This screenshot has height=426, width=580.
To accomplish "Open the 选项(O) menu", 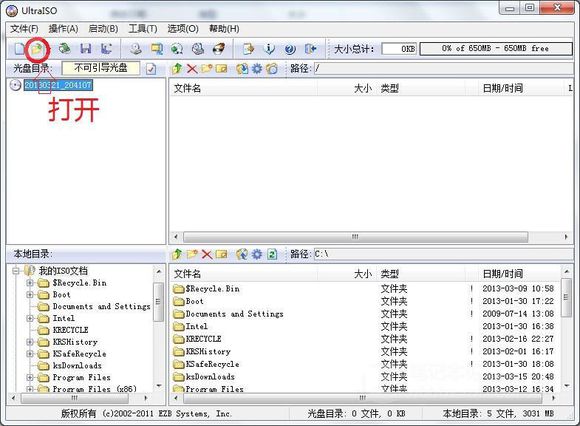I will point(183,28).
